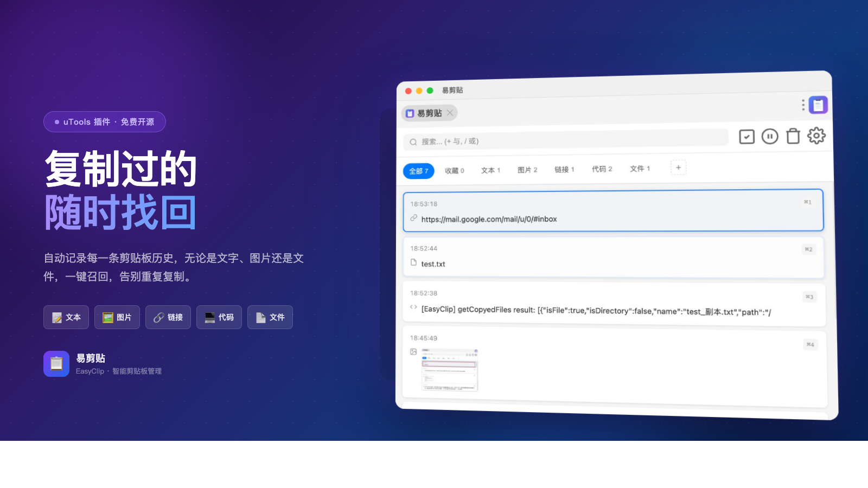The height and width of the screenshot is (488, 868).
Task: Click the 随时找回 headline text
Action: 120,213
